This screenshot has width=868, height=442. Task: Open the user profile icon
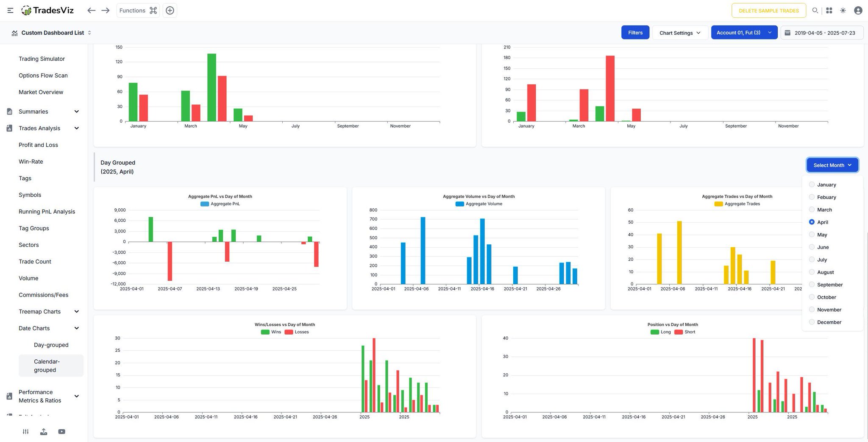tap(858, 11)
